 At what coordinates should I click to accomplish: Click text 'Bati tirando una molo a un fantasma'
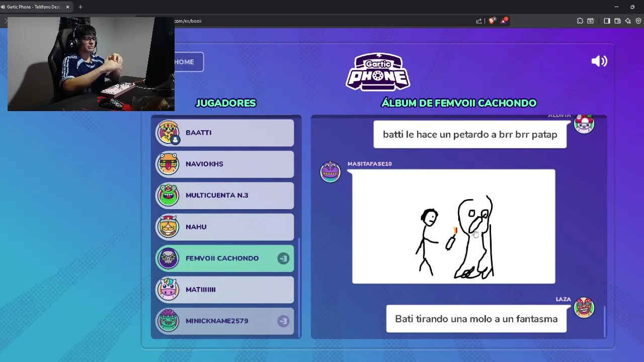click(476, 319)
